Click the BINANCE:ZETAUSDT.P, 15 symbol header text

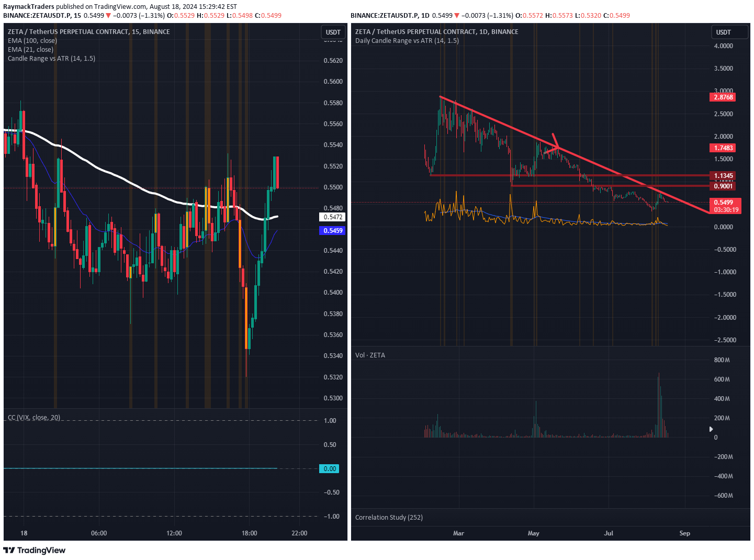pyautogui.click(x=42, y=16)
